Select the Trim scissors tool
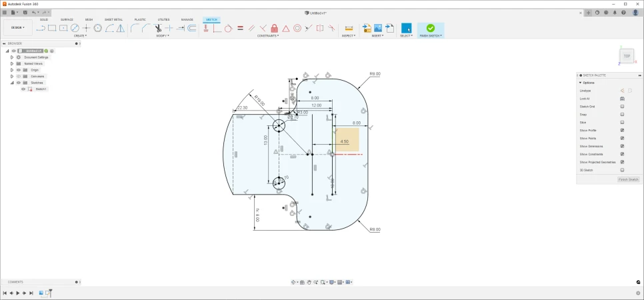644x300 pixels. 158,28
